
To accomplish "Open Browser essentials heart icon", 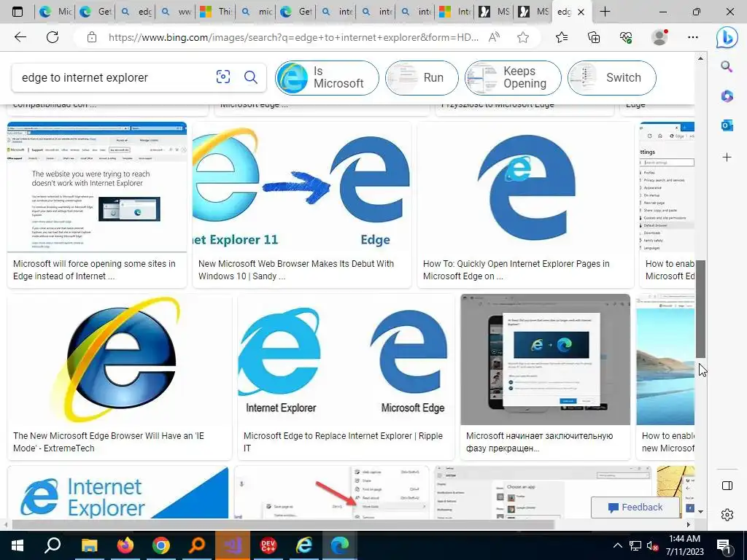I will [x=626, y=37].
